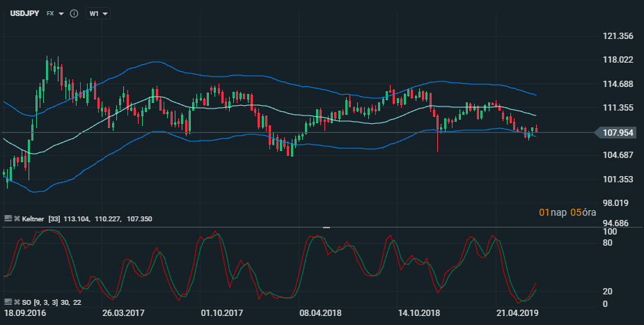Click the panel divider resize handle
The height and width of the screenshot is (325, 644).
click(327, 227)
